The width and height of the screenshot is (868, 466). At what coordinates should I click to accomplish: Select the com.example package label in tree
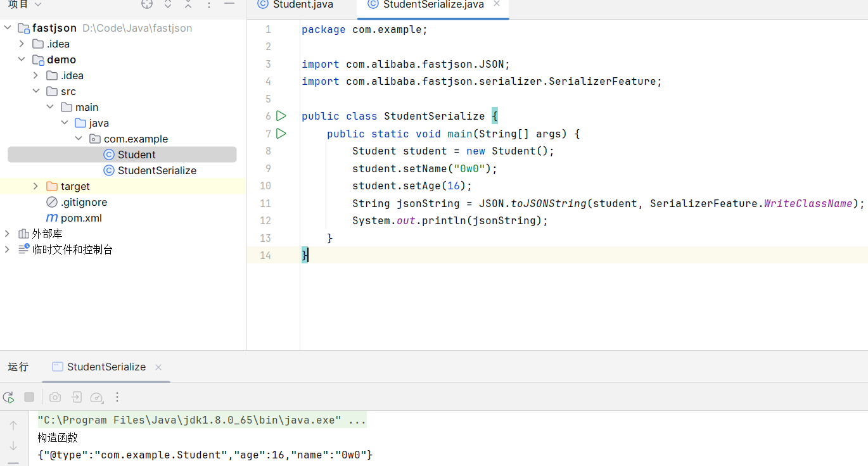[x=136, y=139]
